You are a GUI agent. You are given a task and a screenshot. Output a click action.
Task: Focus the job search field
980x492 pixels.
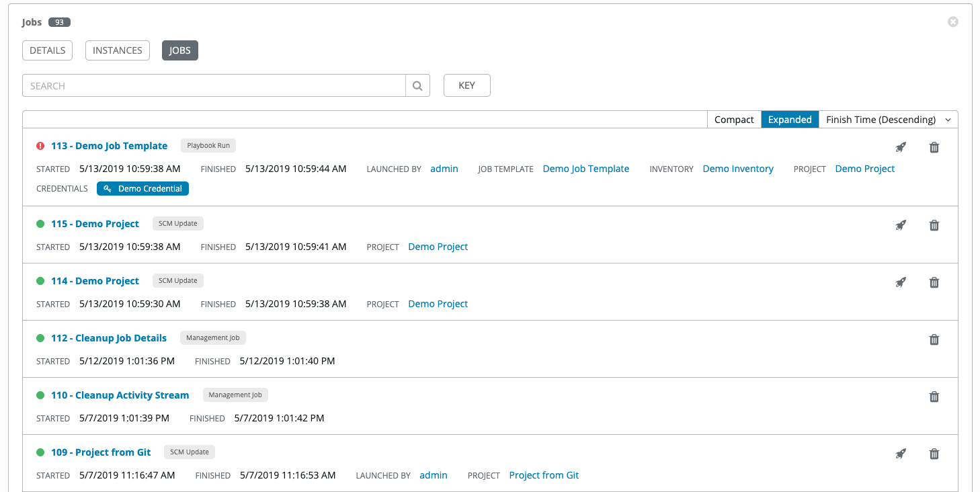pyautogui.click(x=214, y=86)
